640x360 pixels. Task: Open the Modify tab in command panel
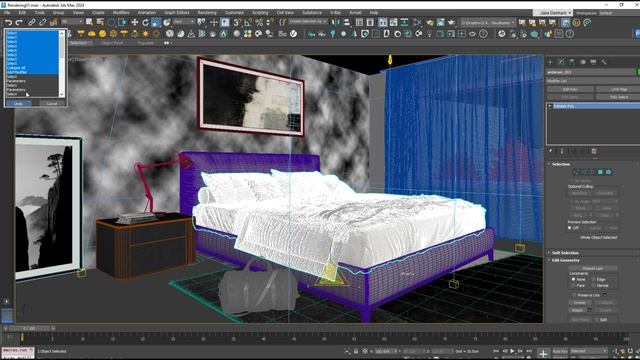561,62
